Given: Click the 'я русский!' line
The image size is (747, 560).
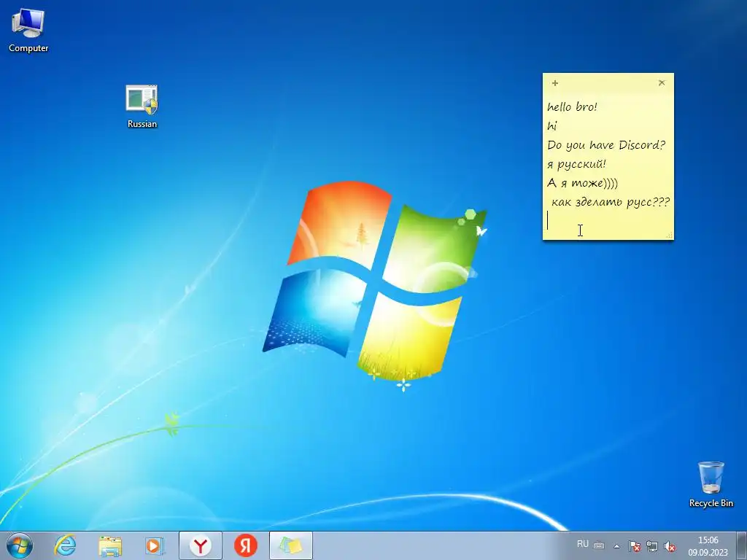Looking at the screenshot, I should click(x=576, y=164).
